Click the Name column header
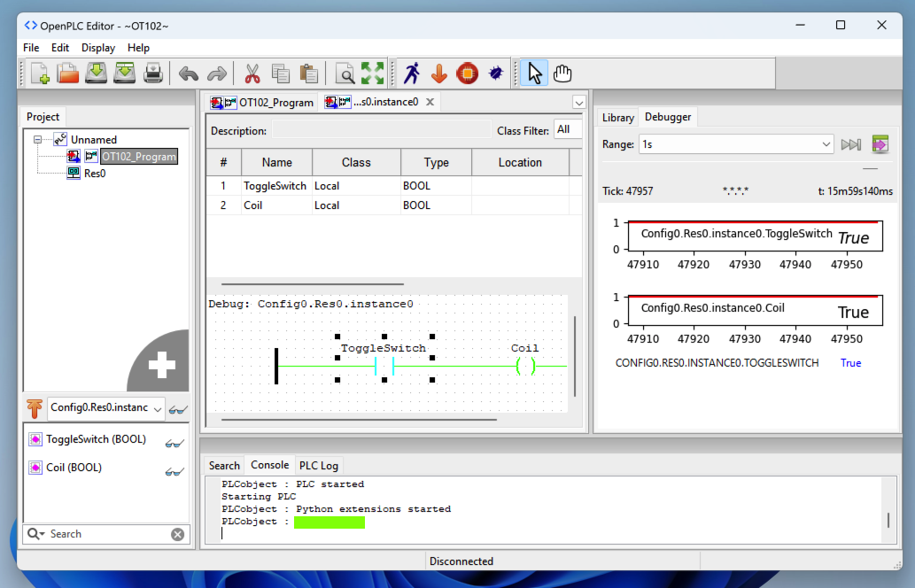Image resolution: width=915 pixels, height=588 pixels. pos(276,163)
